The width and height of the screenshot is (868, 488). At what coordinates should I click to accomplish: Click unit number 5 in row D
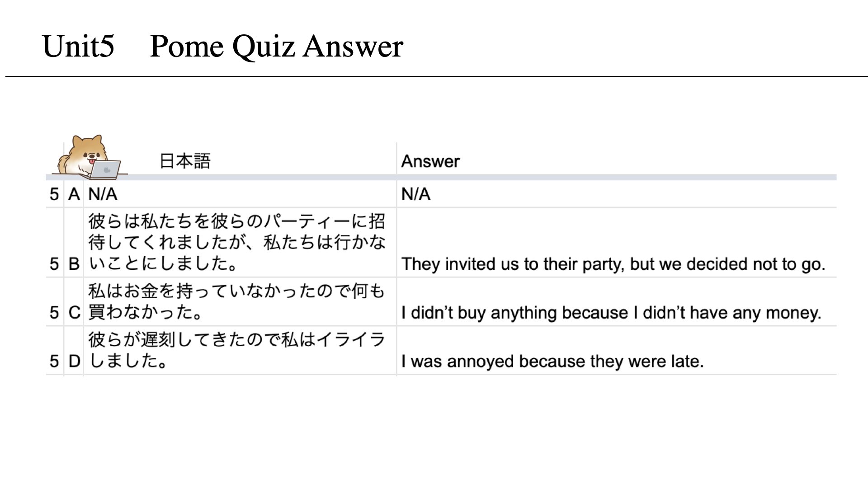[54, 361]
